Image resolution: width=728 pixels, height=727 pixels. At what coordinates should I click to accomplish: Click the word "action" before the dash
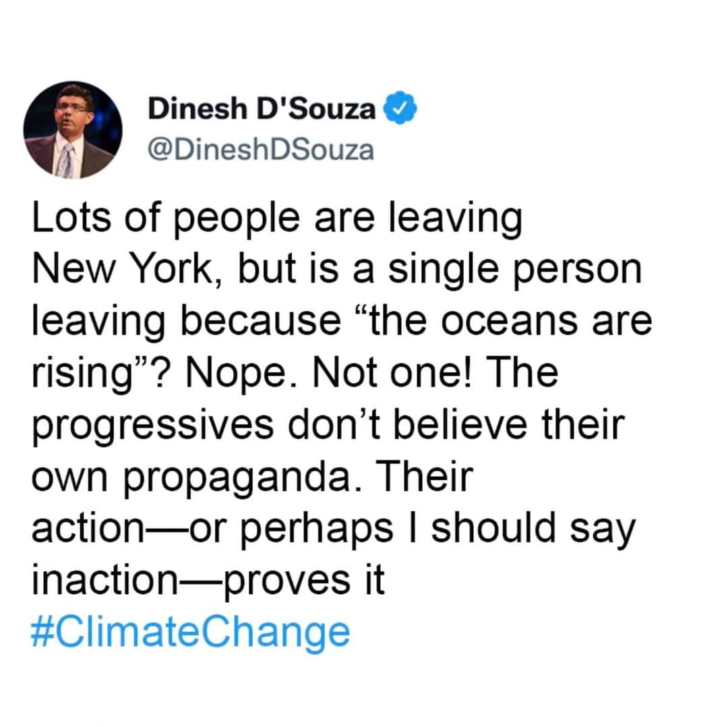88,529
